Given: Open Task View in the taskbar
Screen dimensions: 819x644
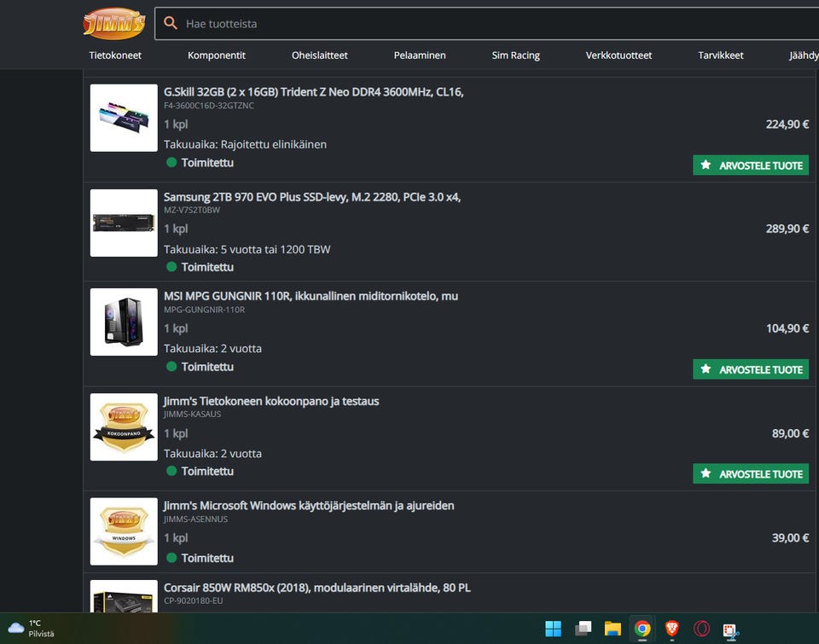Looking at the screenshot, I should [x=583, y=629].
